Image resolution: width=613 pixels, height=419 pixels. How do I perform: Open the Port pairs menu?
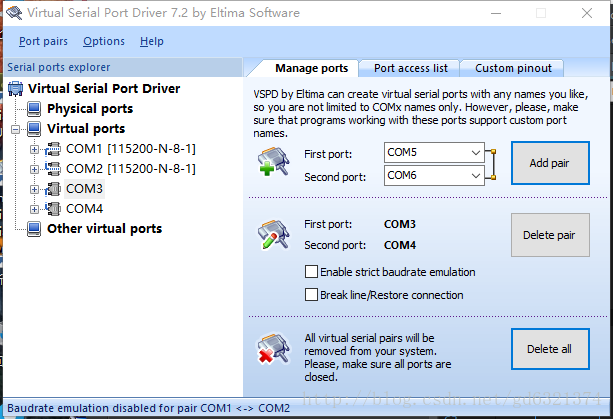point(43,41)
